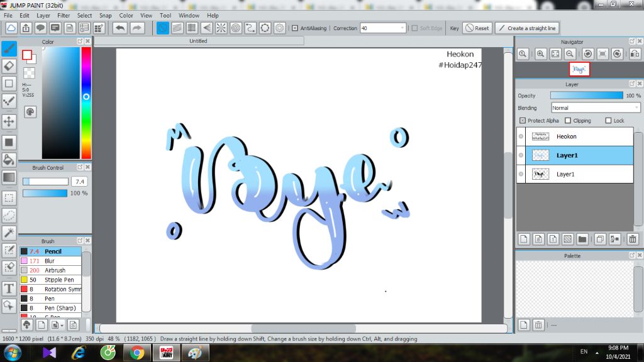Open the Snap menu
This screenshot has width=644, height=362.
pos(105,16)
